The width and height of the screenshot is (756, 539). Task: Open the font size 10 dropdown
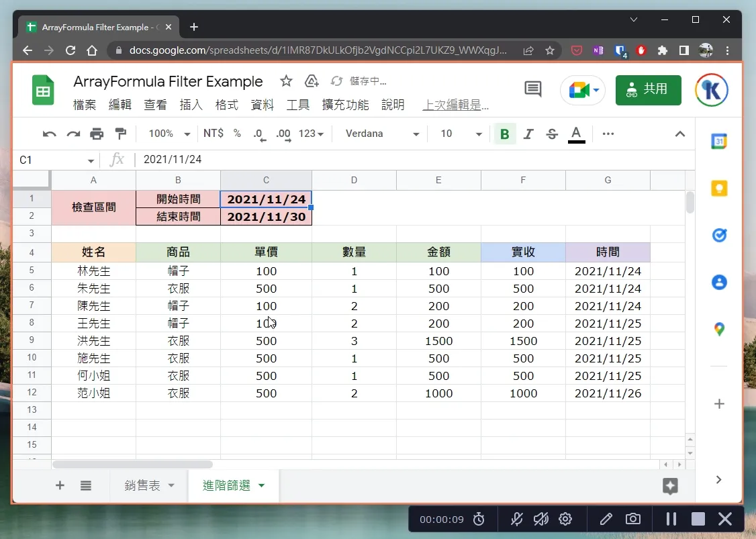click(x=461, y=134)
